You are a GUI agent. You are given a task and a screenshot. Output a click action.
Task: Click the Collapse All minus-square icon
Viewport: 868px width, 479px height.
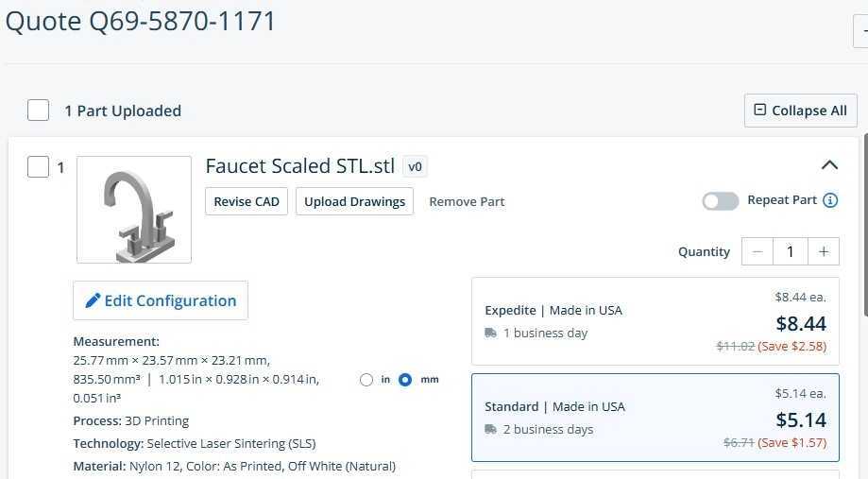(760, 110)
